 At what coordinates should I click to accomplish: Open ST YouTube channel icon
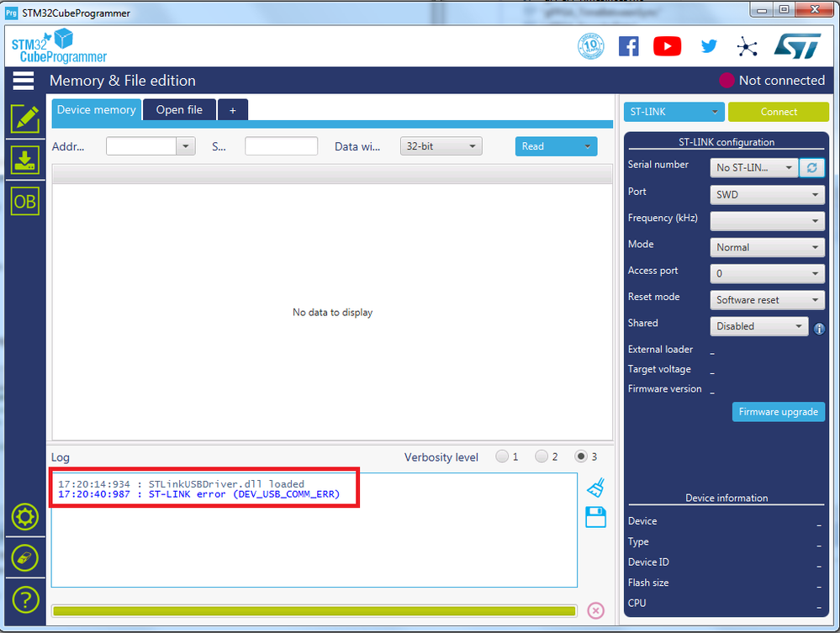(667, 46)
